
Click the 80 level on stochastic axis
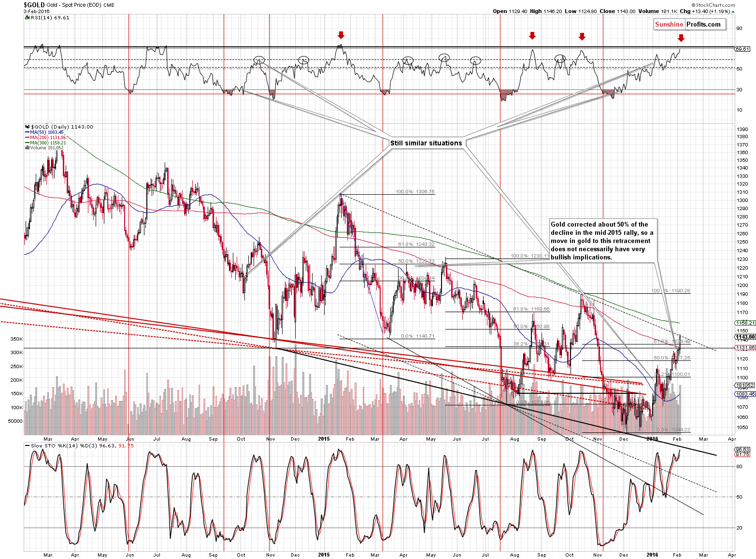[739, 467]
